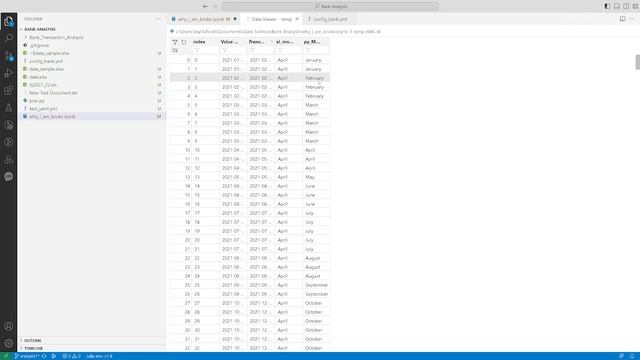Open the Manage gear menu
This screenshot has height=360, width=640.
(x=9, y=343)
